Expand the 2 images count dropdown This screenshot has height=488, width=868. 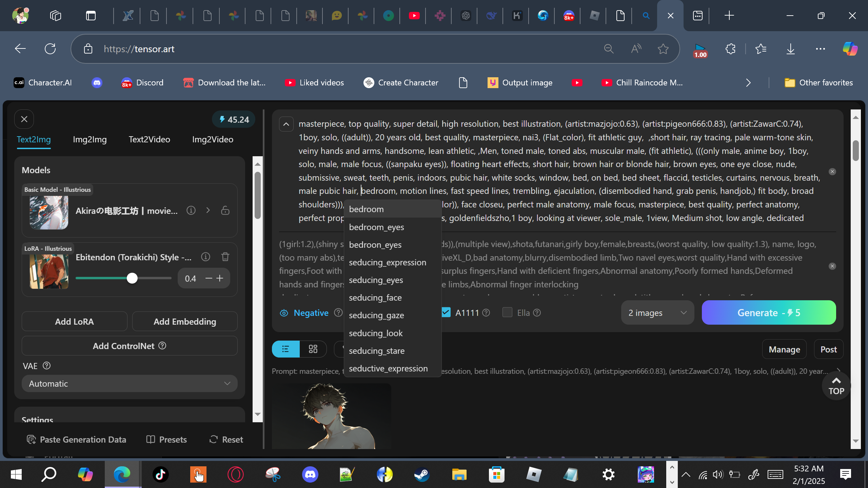tap(657, 313)
